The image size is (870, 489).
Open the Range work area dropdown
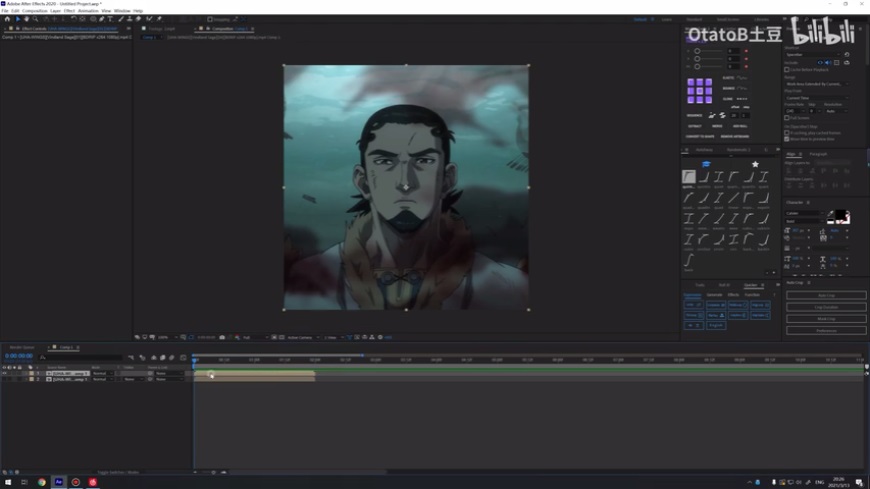[816, 84]
